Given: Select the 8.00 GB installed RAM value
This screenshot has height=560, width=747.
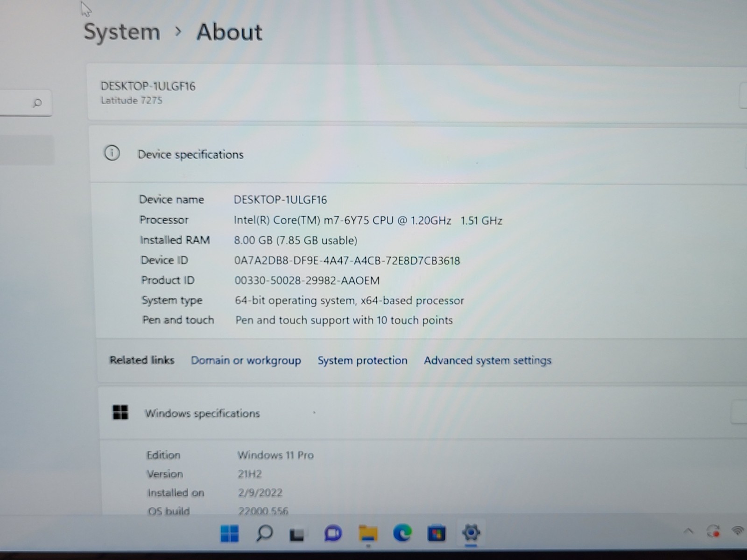Looking at the screenshot, I should click(x=296, y=240).
